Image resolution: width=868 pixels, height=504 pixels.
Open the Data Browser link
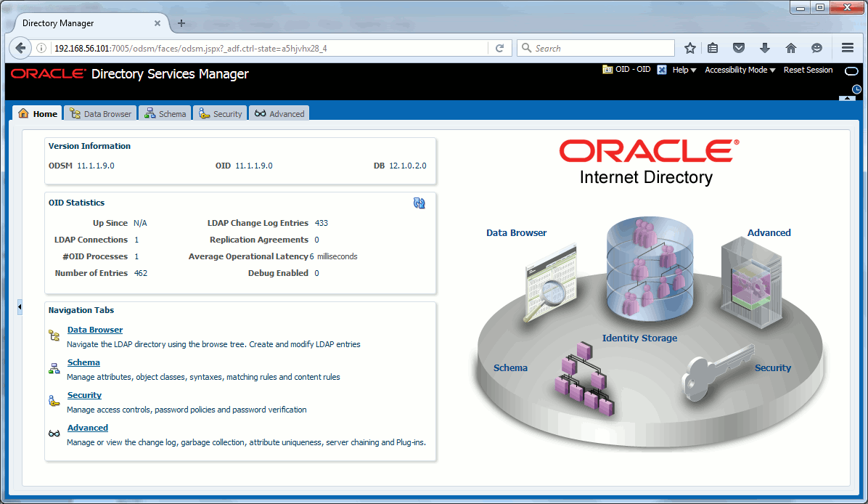pos(94,330)
